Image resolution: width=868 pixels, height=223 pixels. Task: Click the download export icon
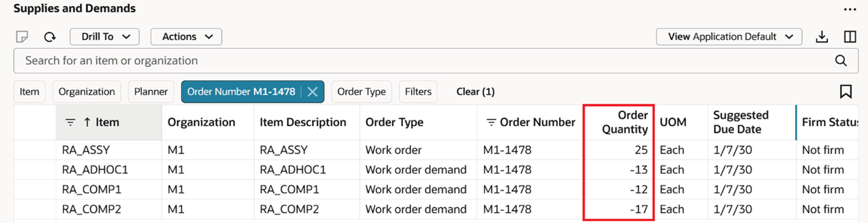pyautogui.click(x=822, y=37)
